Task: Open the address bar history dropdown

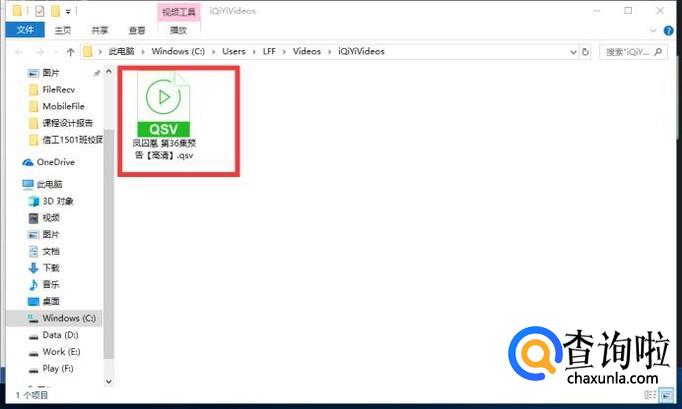Action: point(573,52)
